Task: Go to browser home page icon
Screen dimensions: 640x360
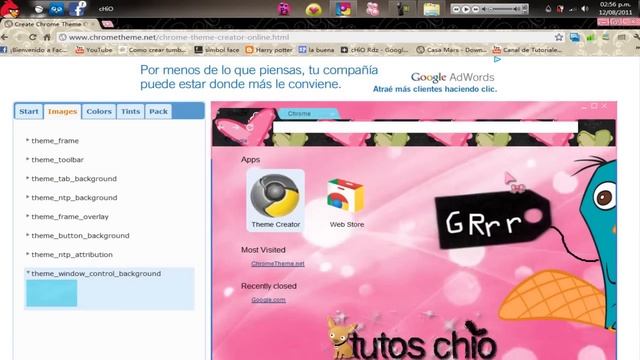Action: 47,37
